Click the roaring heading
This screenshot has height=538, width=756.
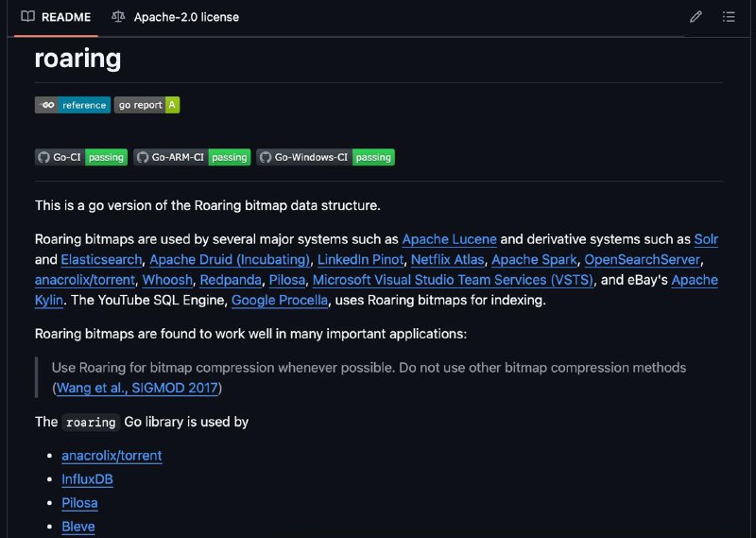[78, 59]
